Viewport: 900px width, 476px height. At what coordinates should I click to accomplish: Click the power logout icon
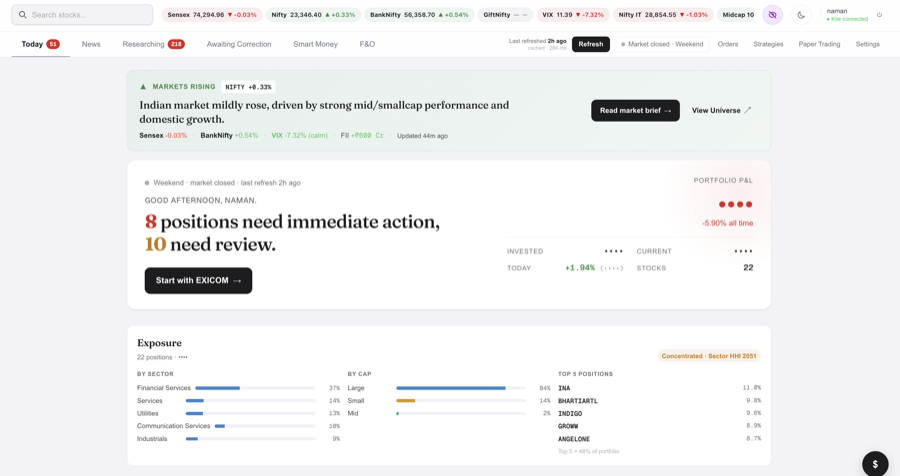pyautogui.click(x=879, y=15)
